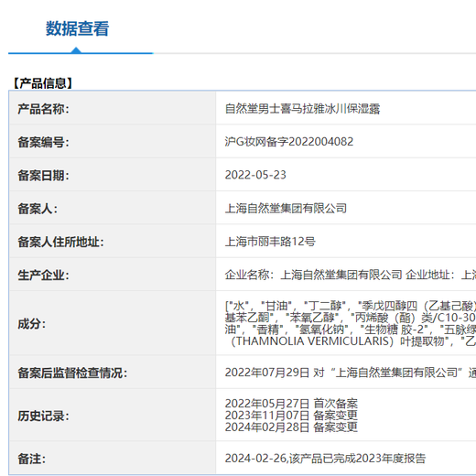
Task: Select the filing number 沪G妆网备字2022004082
Action: pos(289,142)
